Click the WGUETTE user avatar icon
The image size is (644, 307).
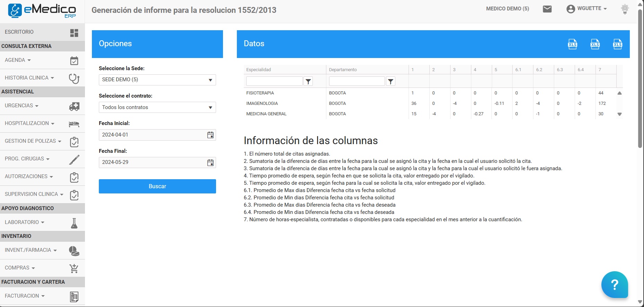[x=570, y=9]
